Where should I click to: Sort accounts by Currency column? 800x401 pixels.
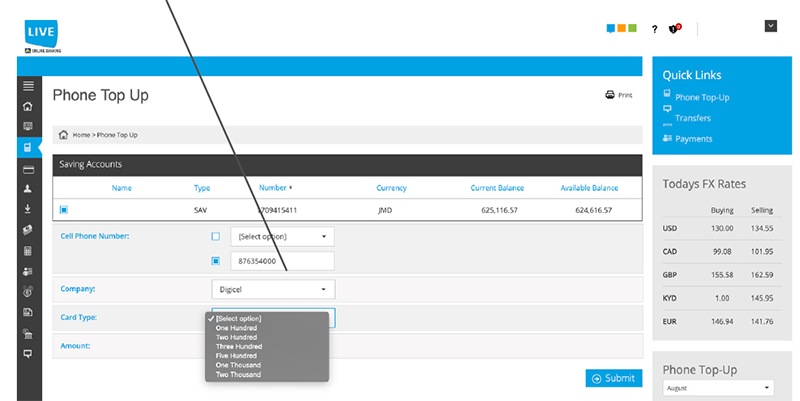[x=391, y=188]
